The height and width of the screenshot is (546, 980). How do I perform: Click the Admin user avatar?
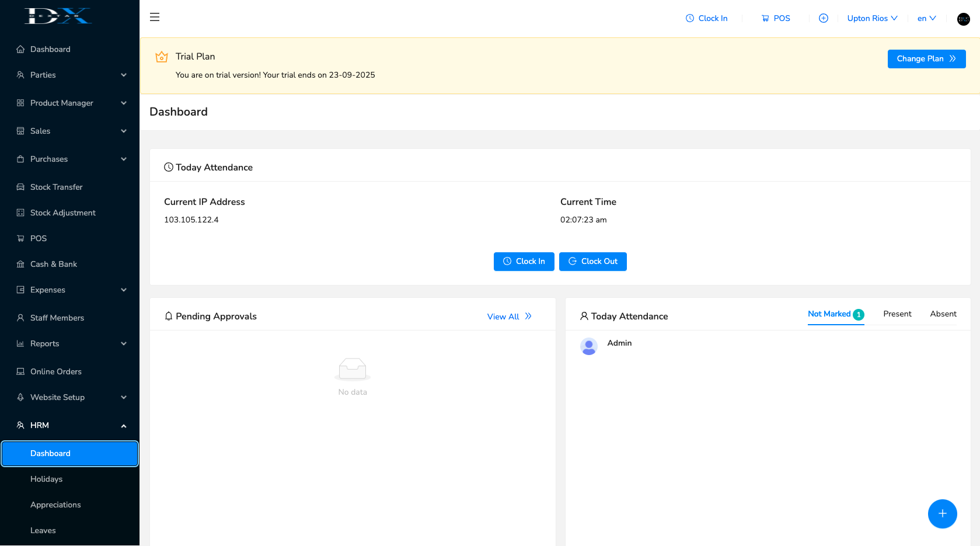coord(589,346)
